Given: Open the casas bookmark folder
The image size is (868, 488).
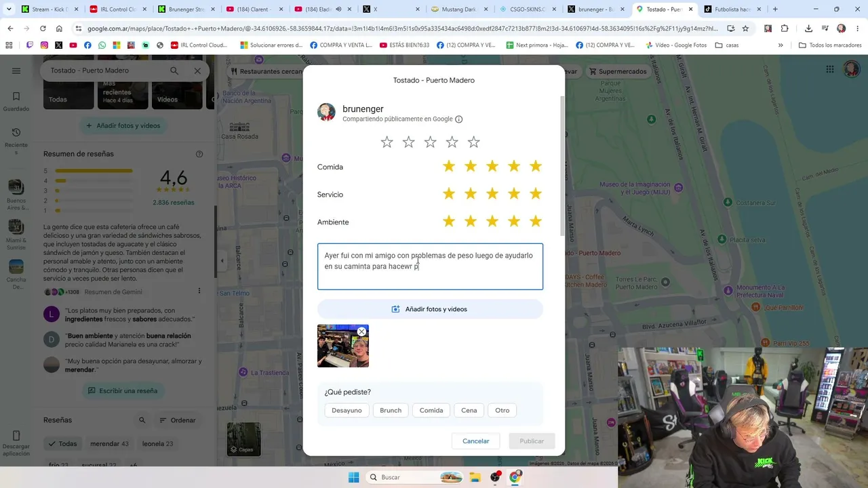Looking at the screenshot, I should pyautogui.click(x=727, y=45).
